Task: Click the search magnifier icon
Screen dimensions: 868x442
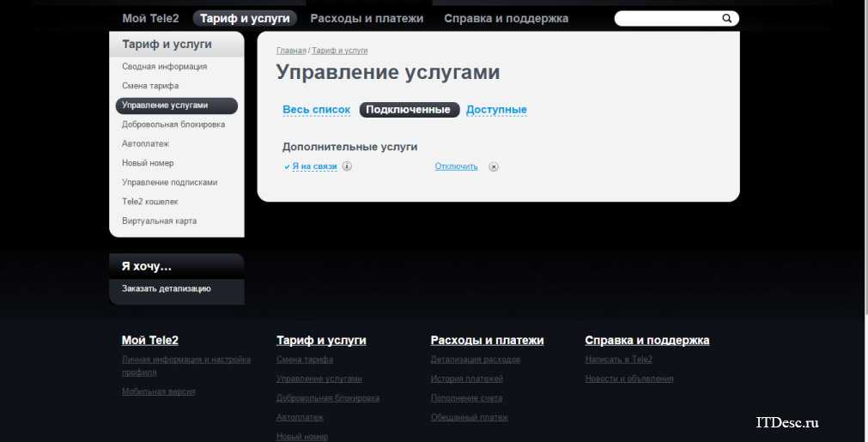Action: point(727,18)
